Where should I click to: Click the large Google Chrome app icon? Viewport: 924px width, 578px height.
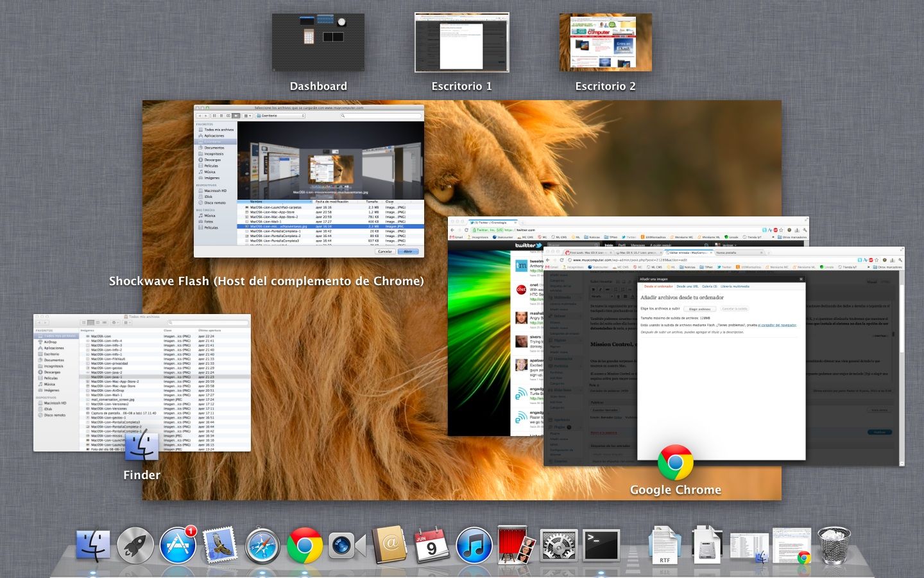coord(675,462)
